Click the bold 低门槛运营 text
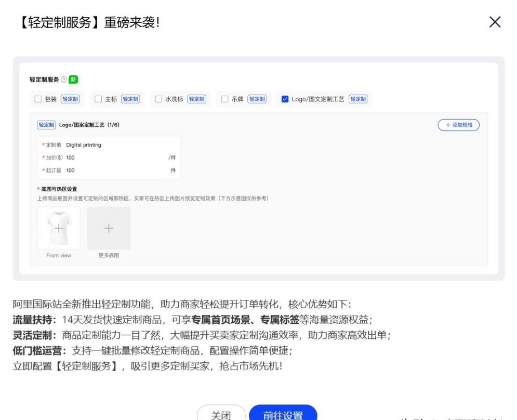 tap(37, 350)
